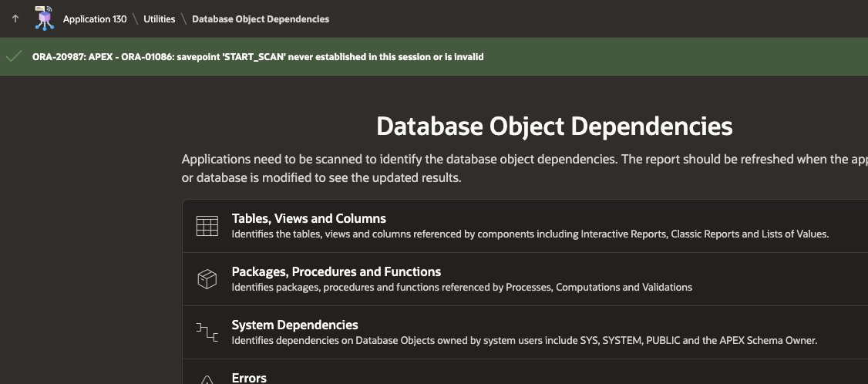Select Database Object Dependencies breadcrumb

(261, 19)
